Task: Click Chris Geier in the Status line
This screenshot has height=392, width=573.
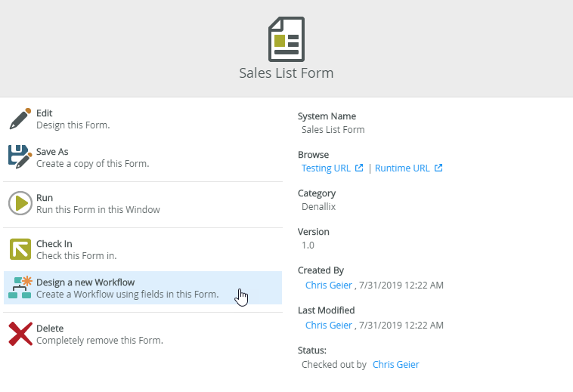Action: pyautogui.click(x=395, y=364)
